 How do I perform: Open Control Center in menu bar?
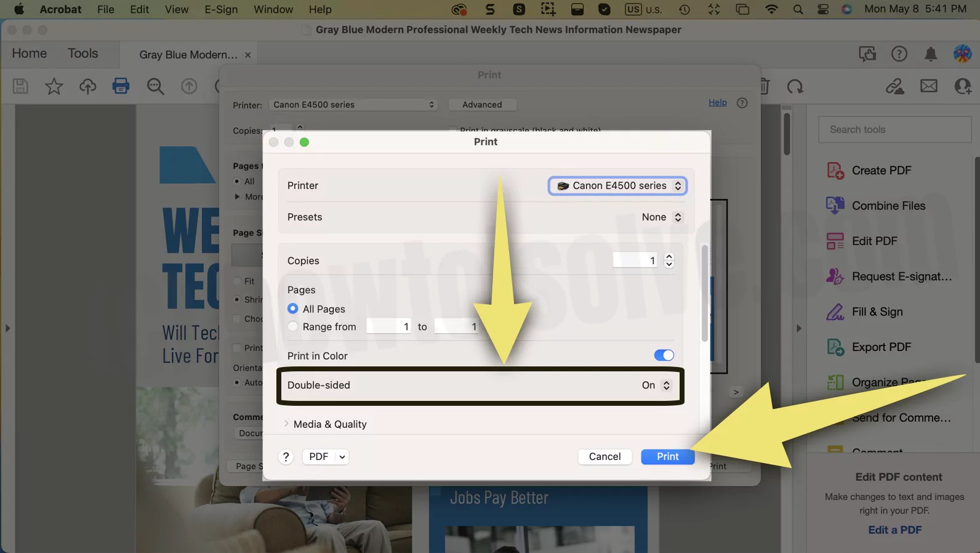coord(823,9)
